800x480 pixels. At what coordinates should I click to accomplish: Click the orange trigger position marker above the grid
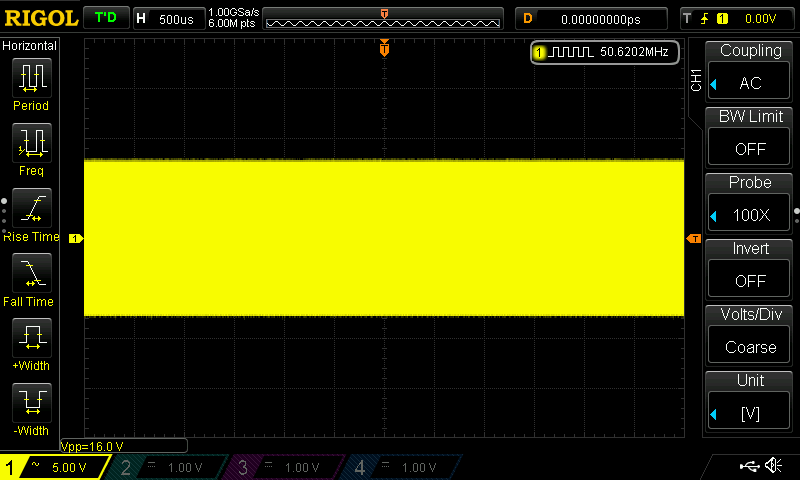(384, 48)
